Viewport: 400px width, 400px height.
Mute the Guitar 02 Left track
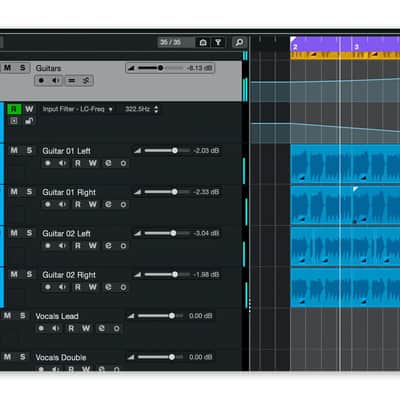(x=14, y=233)
